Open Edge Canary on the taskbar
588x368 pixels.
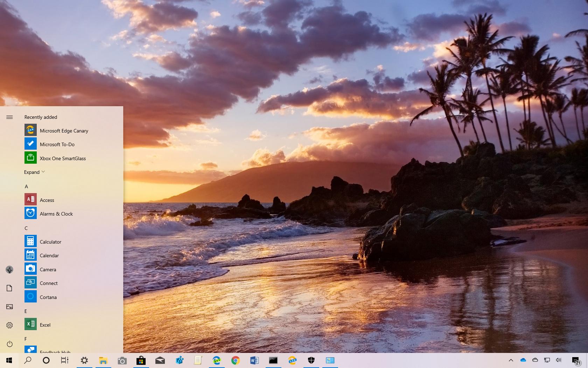[292, 360]
